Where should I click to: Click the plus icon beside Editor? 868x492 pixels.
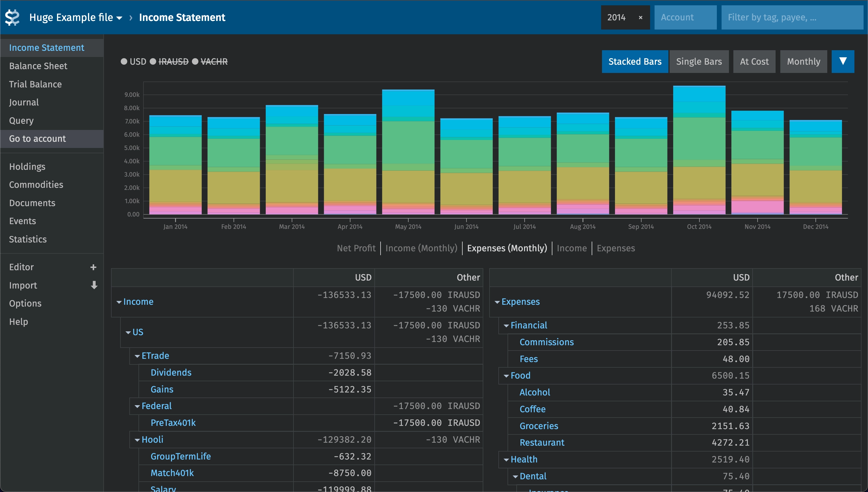pos(93,267)
